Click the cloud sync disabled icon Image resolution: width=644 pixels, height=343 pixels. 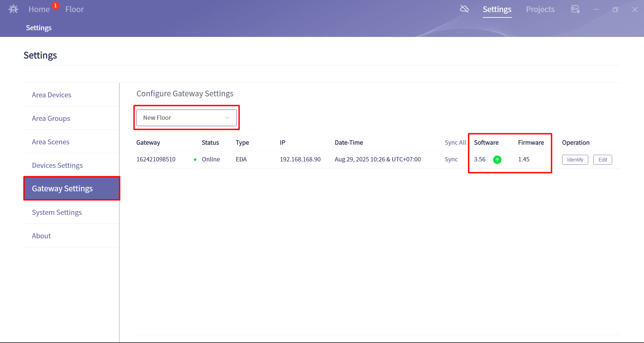click(464, 9)
